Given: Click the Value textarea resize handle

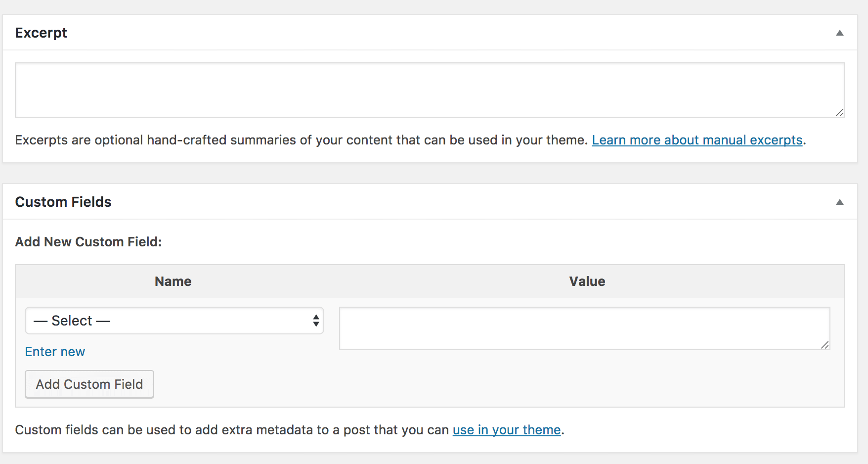Looking at the screenshot, I should [x=825, y=345].
